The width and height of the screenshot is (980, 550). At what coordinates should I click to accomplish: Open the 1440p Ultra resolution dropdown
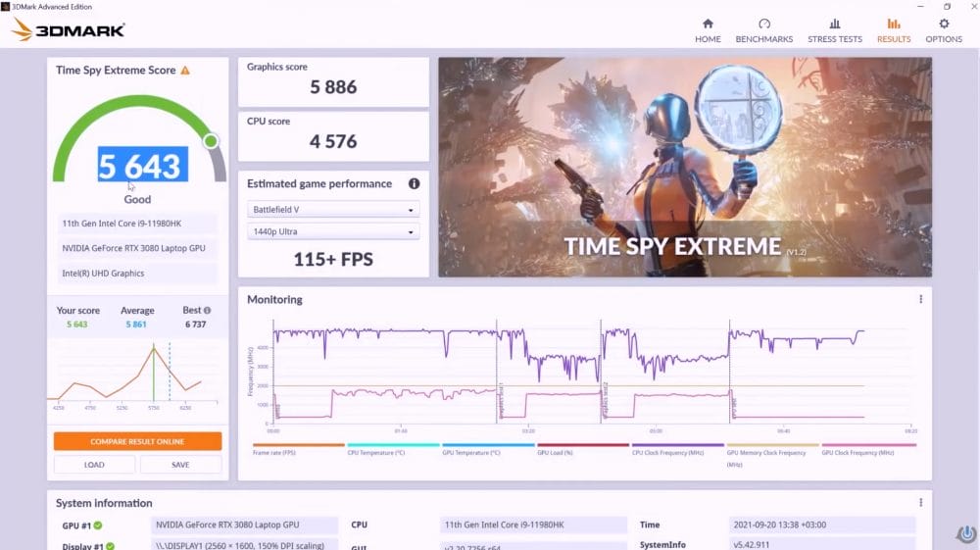(333, 232)
